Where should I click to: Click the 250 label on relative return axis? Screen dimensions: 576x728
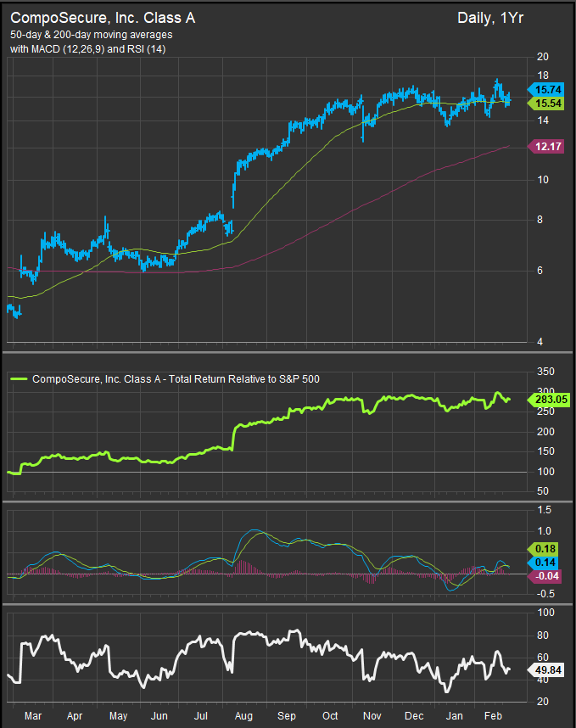click(x=545, y=412)
